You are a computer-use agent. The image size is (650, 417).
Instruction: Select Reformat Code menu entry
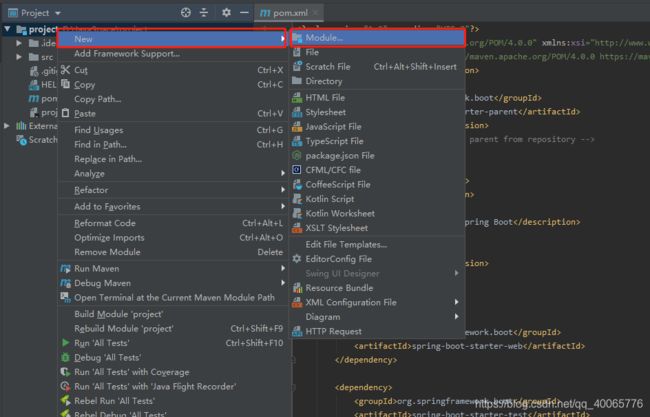point(172,223)
